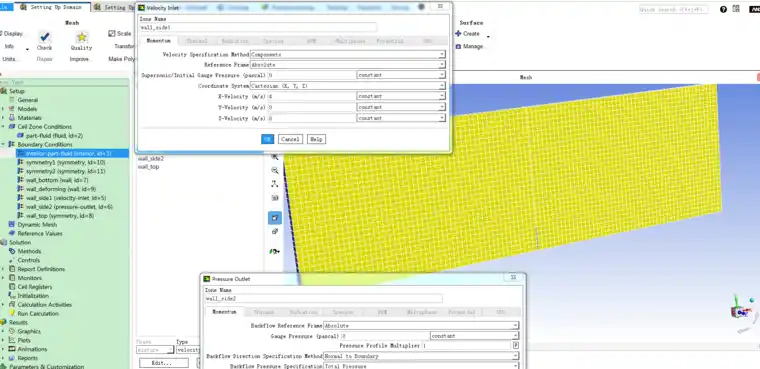
Task: Click the Surface Manage icon
Action: [458, 47]
